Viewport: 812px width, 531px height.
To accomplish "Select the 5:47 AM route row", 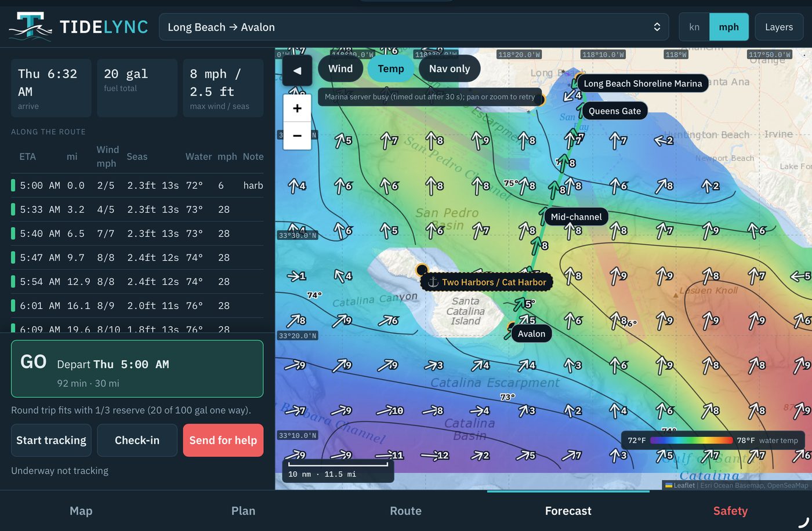I will (137, 257).
